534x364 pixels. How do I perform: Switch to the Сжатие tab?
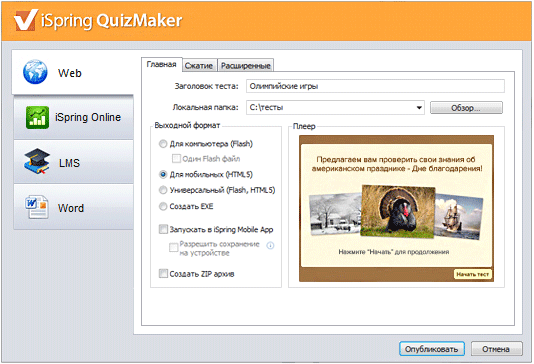[x=199, y=65]
